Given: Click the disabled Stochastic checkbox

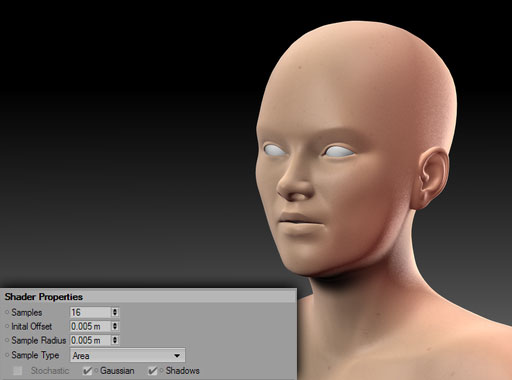Looking at the screenshot, I should tap(18, 371).
